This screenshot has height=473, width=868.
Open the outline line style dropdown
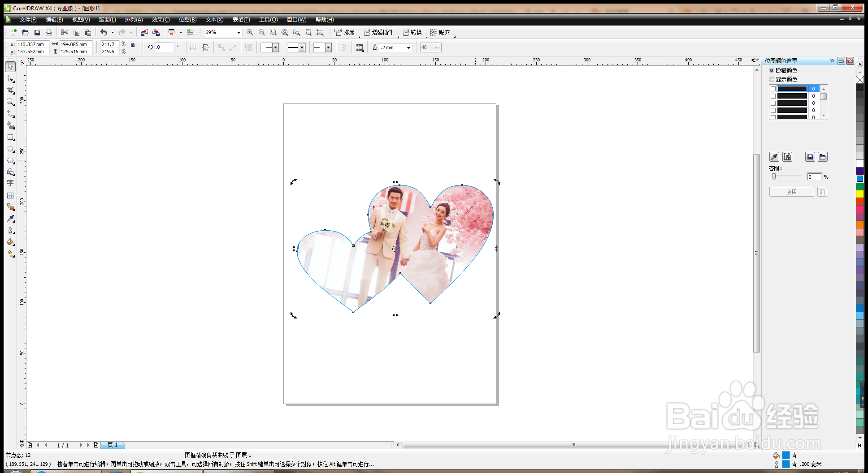coord(302,47)
